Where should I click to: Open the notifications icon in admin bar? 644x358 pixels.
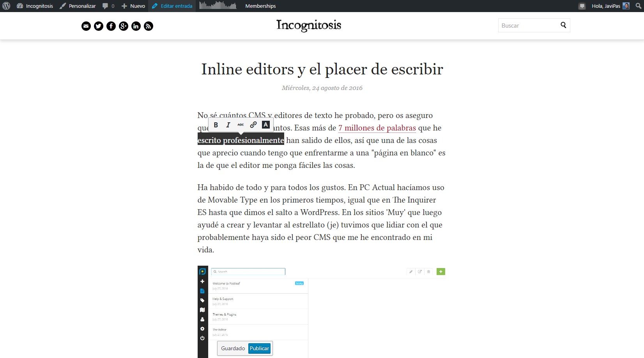click(x=582, y=6)
